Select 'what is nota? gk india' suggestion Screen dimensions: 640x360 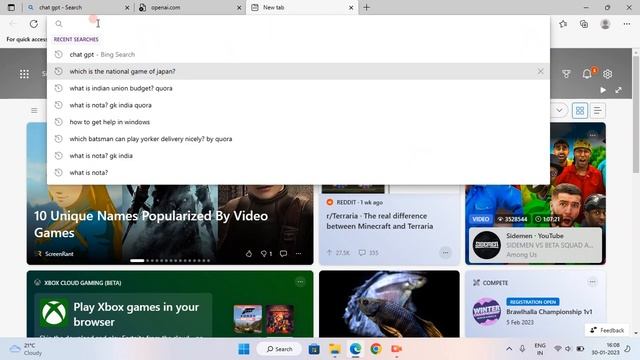pos(298,156)
